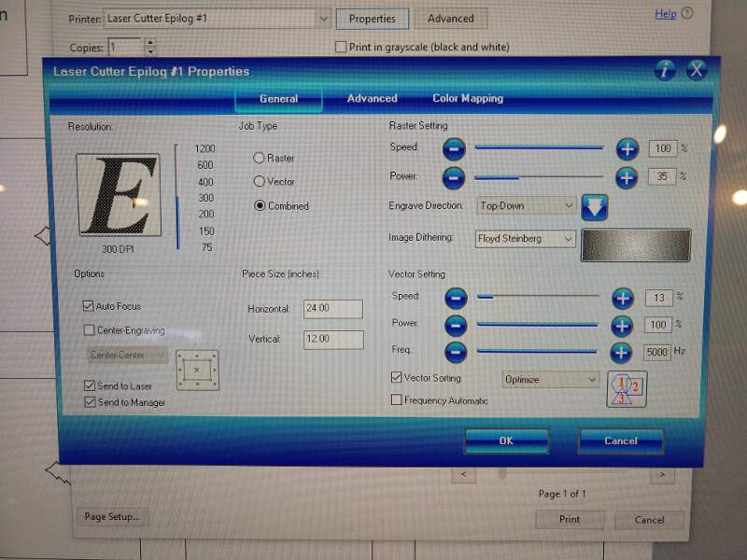
Task: Open the Vector Sorting Optimize dropdown
Action: tap(550, 380)
